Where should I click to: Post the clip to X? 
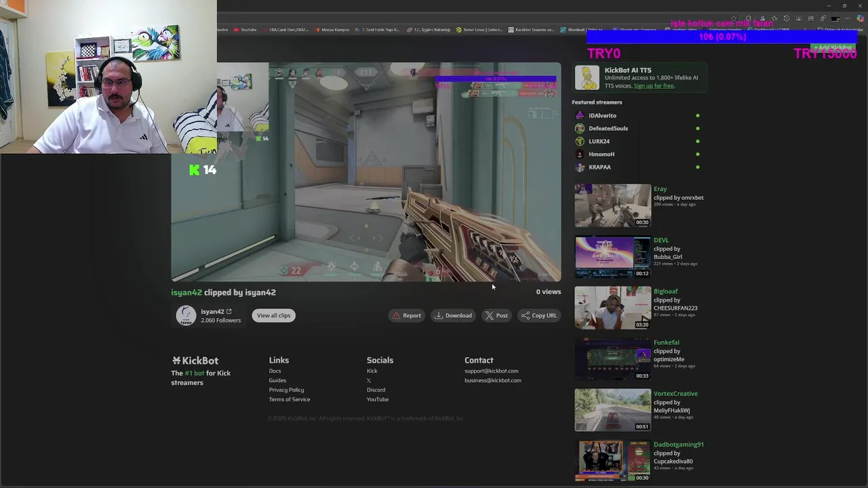496,315
